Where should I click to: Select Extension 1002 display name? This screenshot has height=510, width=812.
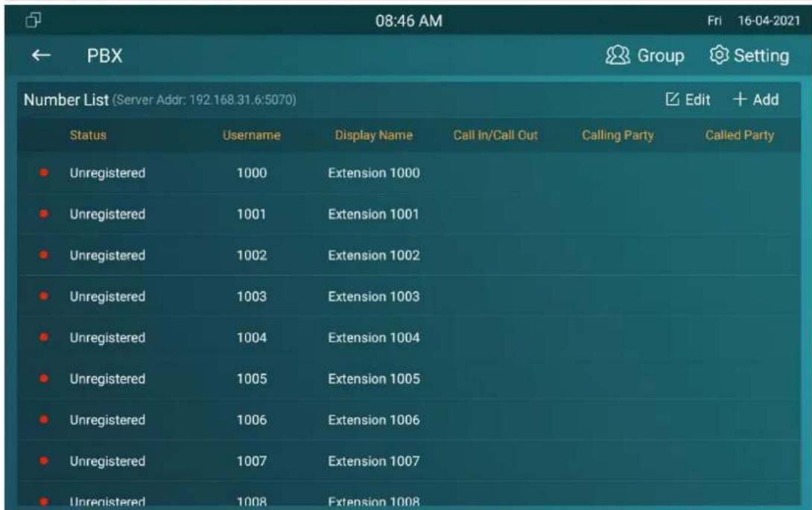(x=374, y=256)
